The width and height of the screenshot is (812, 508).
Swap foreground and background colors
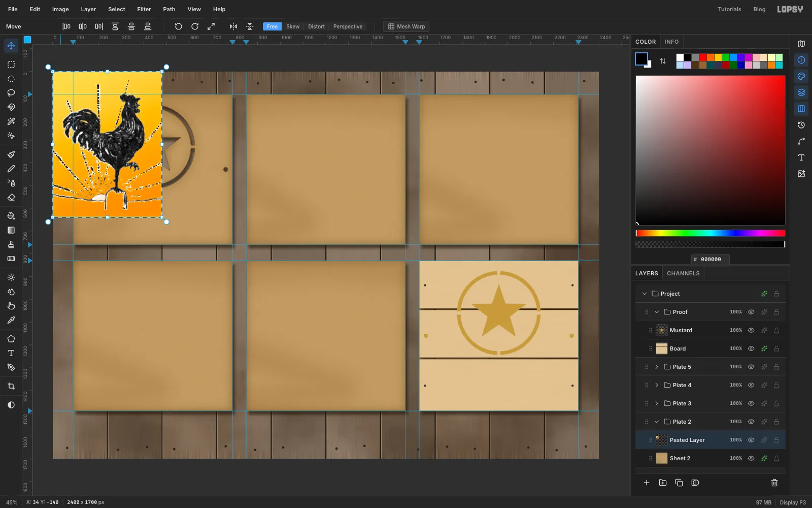663,61
